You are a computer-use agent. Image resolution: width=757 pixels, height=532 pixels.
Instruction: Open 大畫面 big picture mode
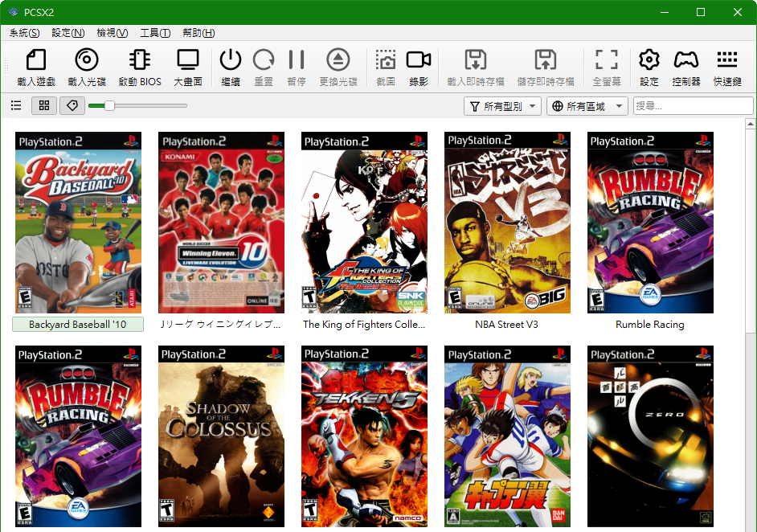click(188, 59)
